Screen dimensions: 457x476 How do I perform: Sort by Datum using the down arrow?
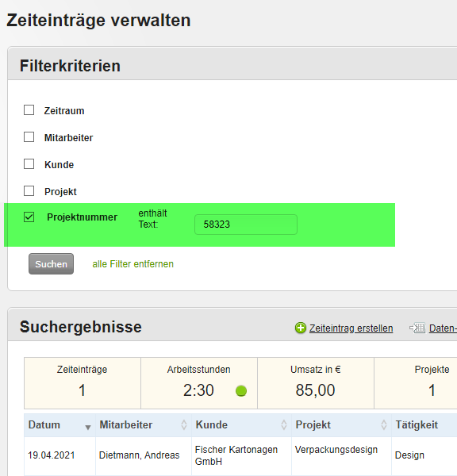point(88,428)
